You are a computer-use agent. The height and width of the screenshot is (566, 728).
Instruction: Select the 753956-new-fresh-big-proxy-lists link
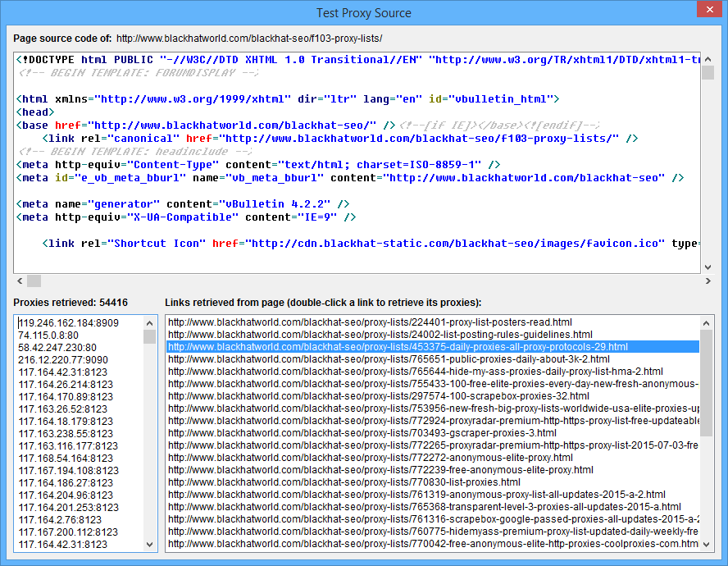click(433, 409)
